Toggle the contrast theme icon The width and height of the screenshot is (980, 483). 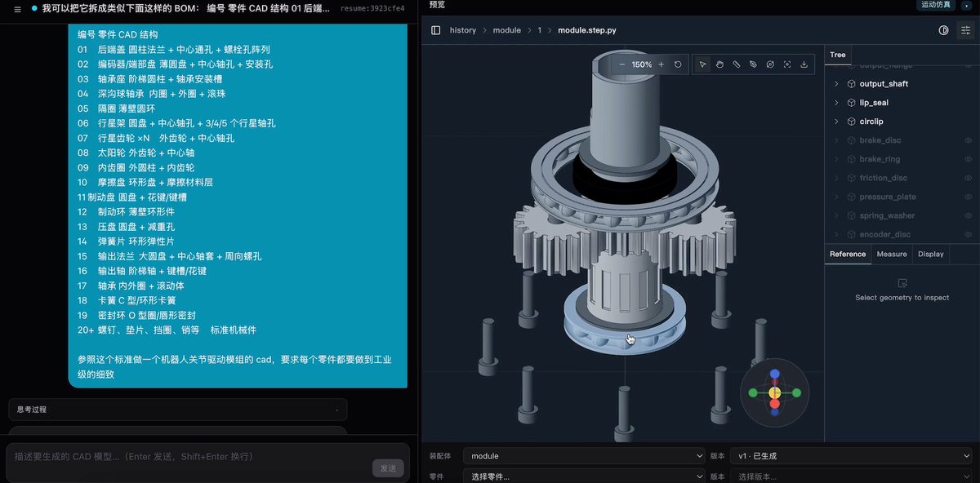[944, 30]
